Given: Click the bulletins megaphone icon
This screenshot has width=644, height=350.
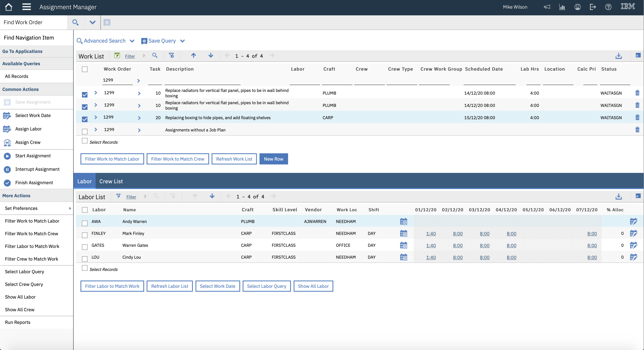Looking at the screenshot, I should click(547, 7).
